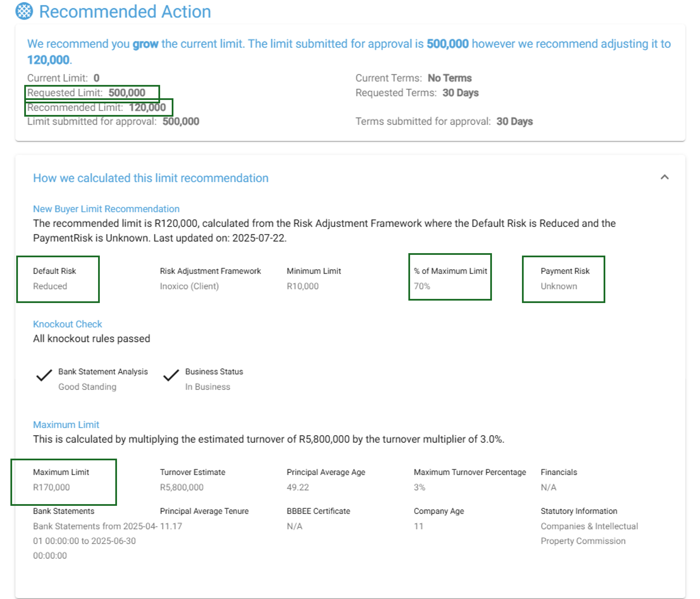
Task: Click the Recommended Action globe icon
Action: (24, 11)
